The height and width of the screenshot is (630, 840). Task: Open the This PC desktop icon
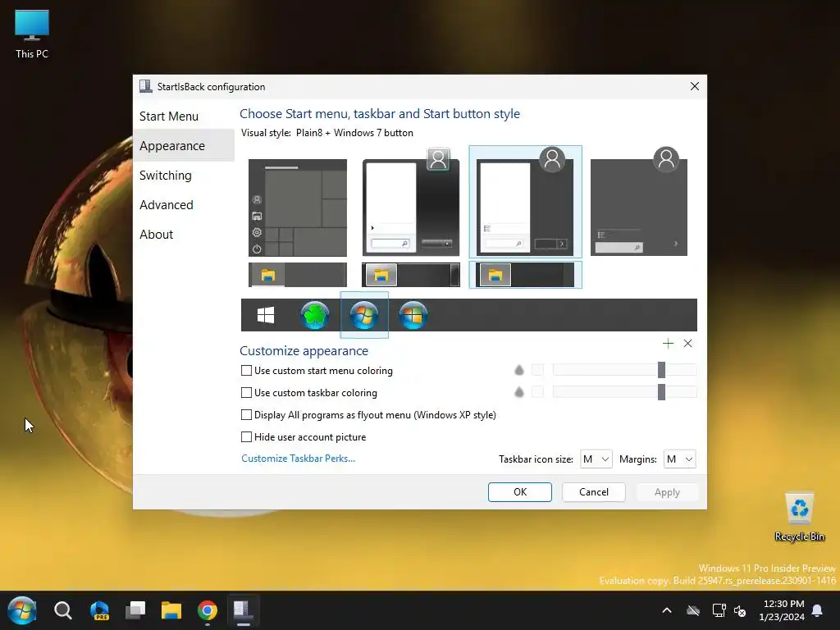tap(32, 34)
